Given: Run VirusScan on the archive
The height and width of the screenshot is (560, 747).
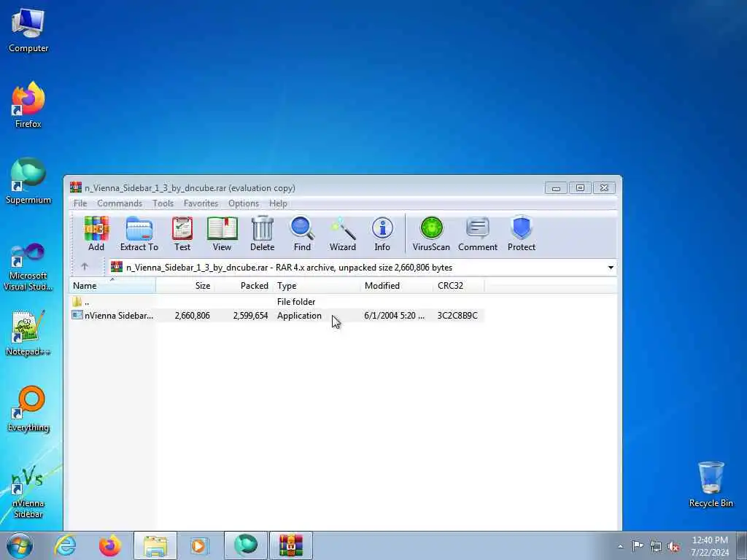Looking at the screenshot, I should coord(431,233).
